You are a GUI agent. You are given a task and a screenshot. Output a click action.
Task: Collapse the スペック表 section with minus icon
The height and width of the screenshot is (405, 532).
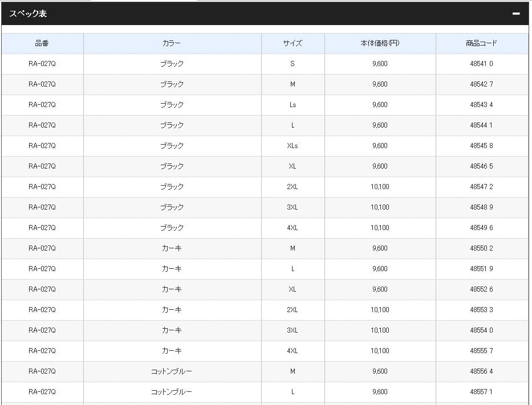(x=516, y=14)
